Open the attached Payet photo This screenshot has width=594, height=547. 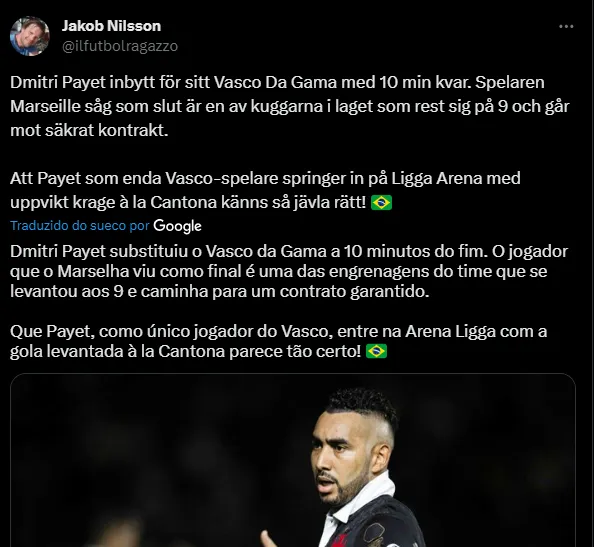(293, 460)
